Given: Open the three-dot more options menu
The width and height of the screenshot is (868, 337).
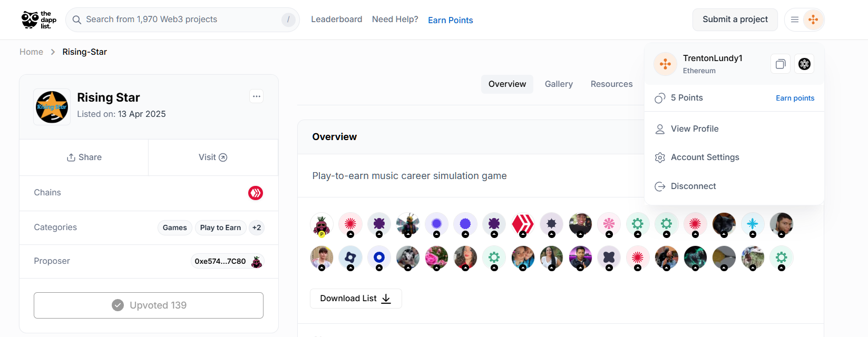Looking at the screenshot, I should [257, 96].
